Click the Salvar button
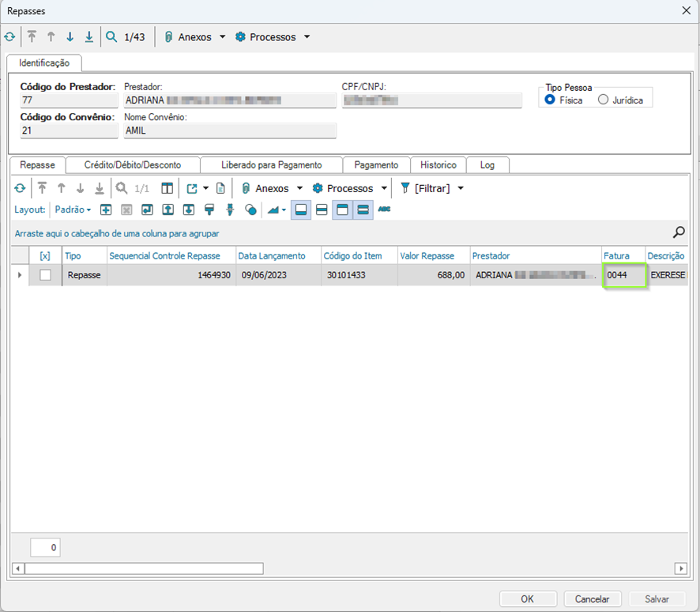The height and width of the screenshot is (612, 700). click(657, 599)
